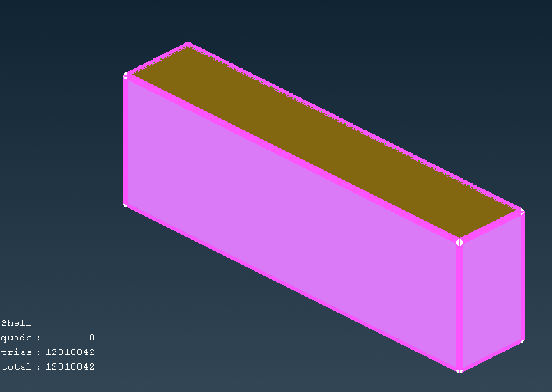Screen dimensions: 552x392
Task: Click the "total : 12010042" count line
Action: point(48,367)
